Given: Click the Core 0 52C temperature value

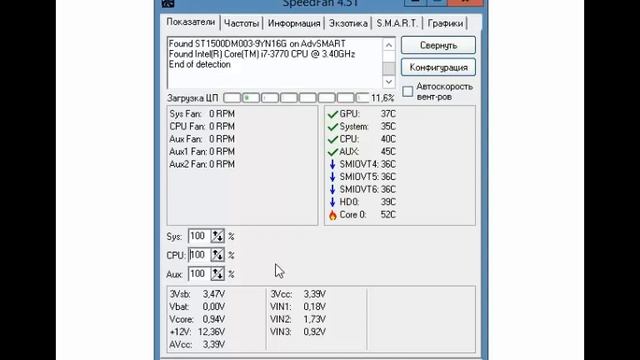Looking at the screenshot, I should click(388, 215).
